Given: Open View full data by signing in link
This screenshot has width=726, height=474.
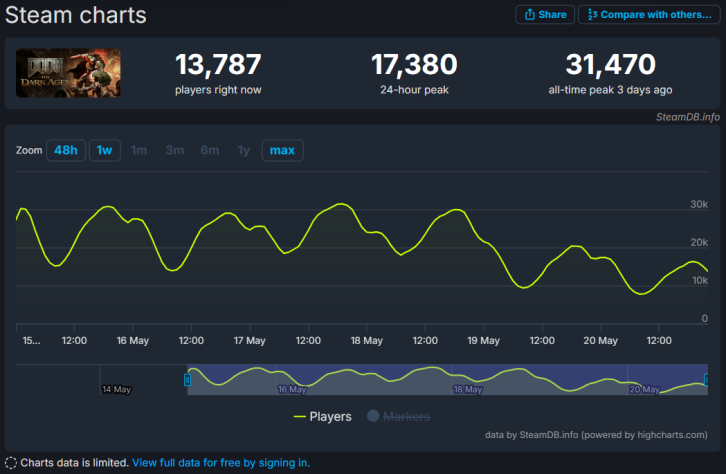Looking at the screenshot, I should coord(221,463).
